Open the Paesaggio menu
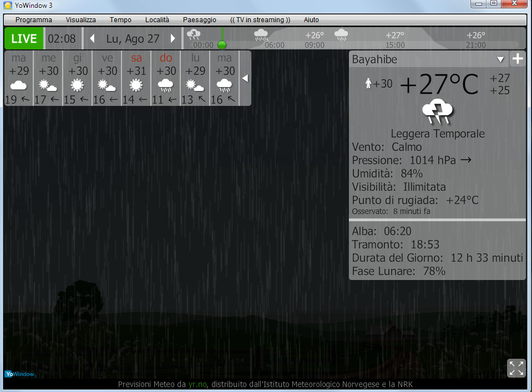The height and width of the screenshot is (392, 532). [x=200, y=19]
